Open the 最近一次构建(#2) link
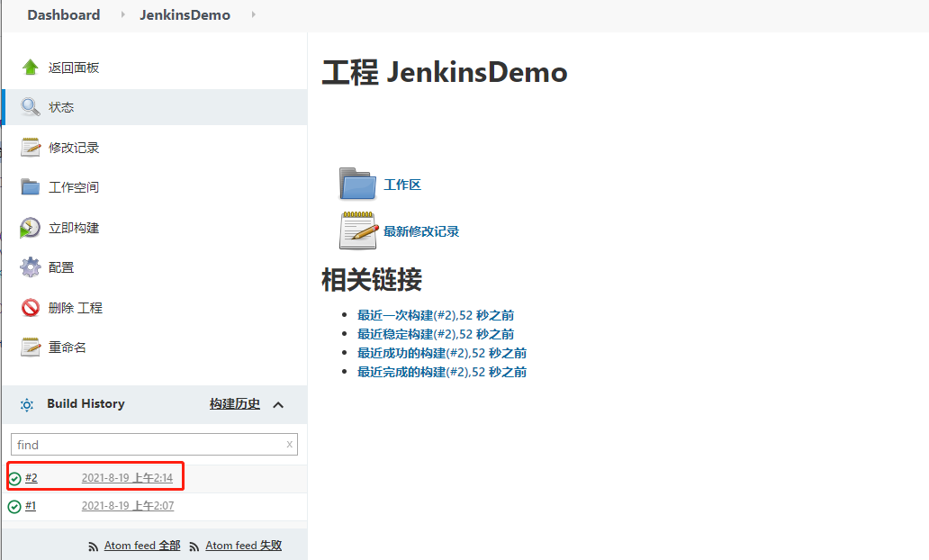 tap(436, 315)
